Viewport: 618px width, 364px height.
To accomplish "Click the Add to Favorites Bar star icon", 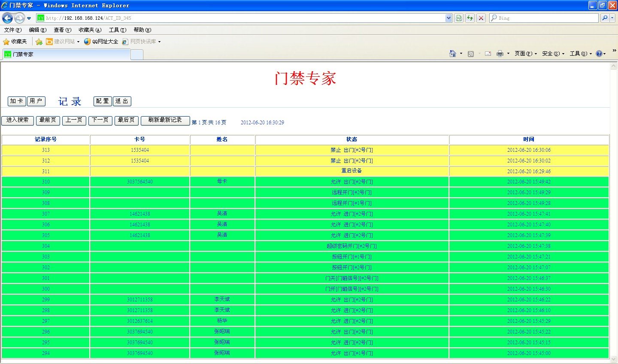I will coord(39,42).
